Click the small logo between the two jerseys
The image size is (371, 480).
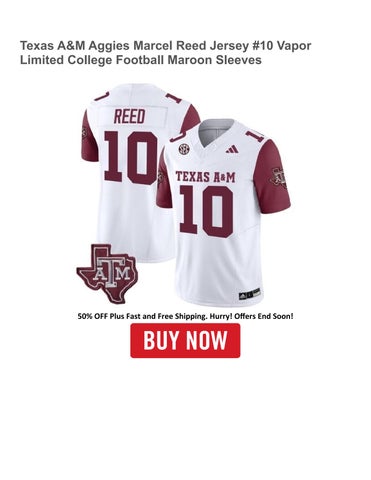pyautogui.click(x=161, y=177)
